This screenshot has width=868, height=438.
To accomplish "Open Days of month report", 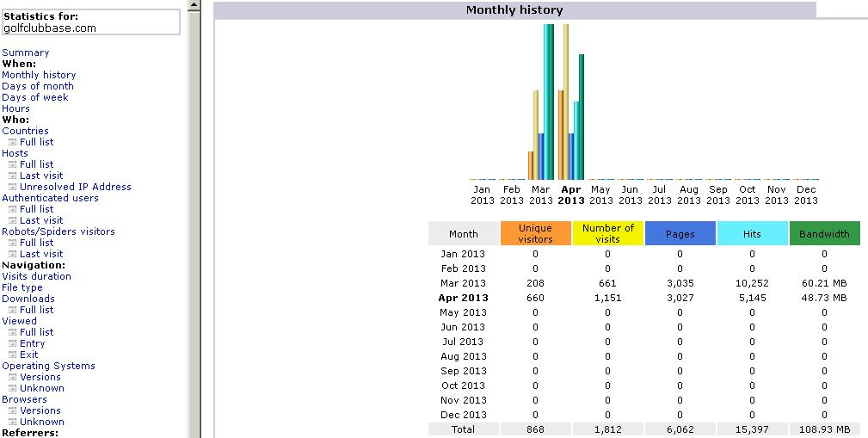I will (x=38, y=86).
